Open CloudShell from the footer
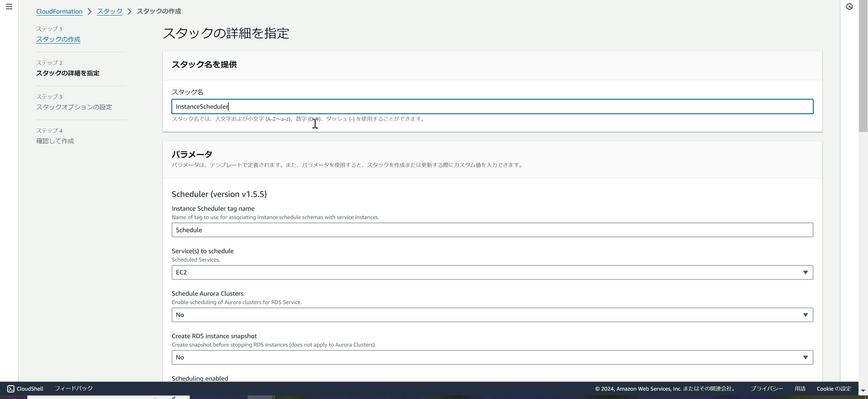 25,389
